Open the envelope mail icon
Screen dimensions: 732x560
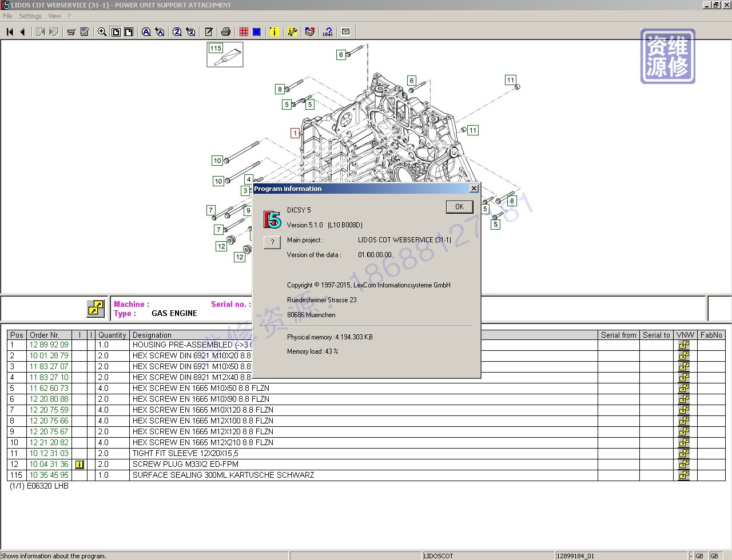[x=345, y=32]
